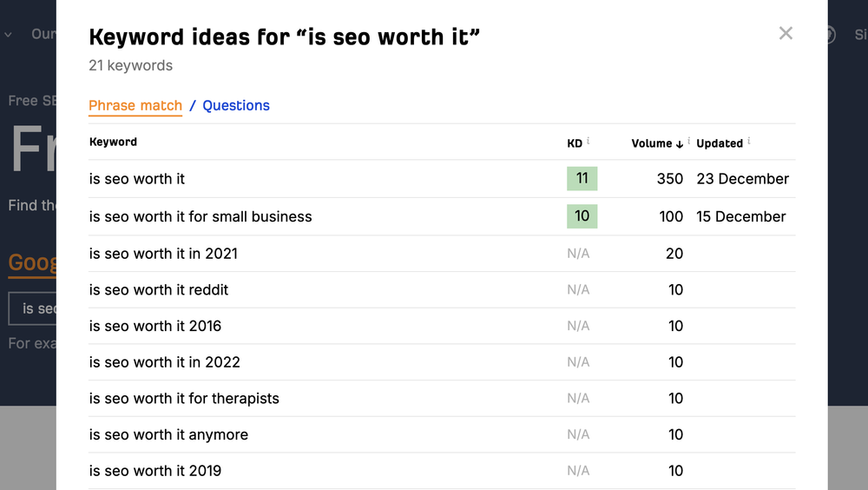The image size is (868, 490).
Task: Click the background search input field
Action: (x=32, y=308)
